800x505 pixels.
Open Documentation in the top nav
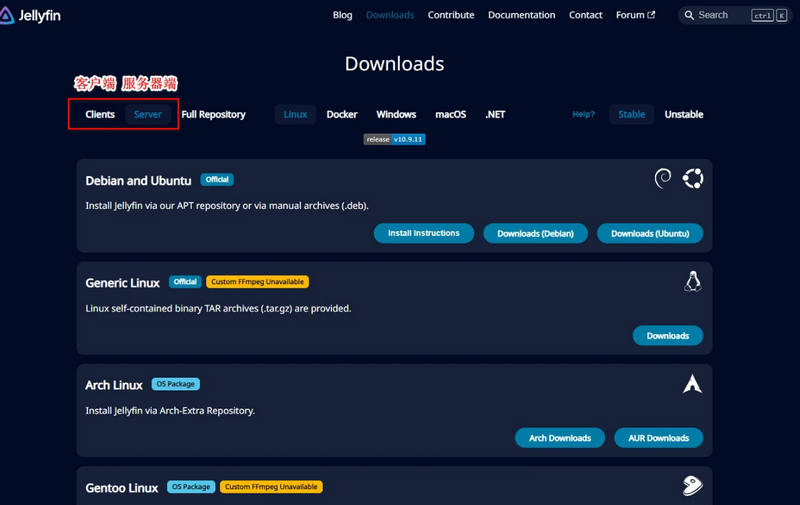(x=521, y=15)
